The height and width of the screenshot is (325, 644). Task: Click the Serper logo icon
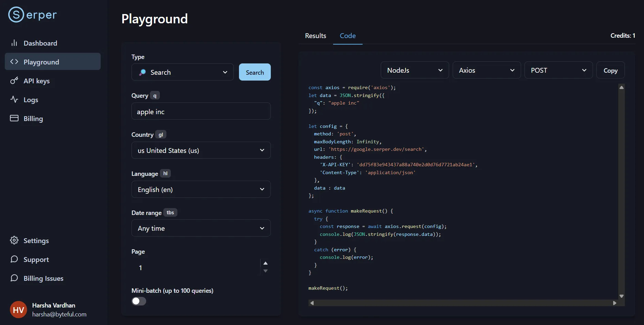pos(16,14)
